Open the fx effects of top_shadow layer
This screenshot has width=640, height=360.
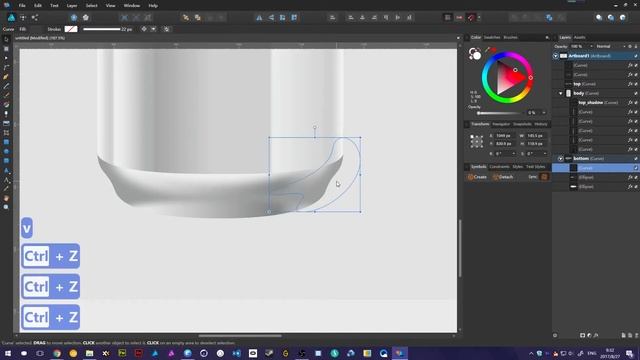click(x=630, y=102)
